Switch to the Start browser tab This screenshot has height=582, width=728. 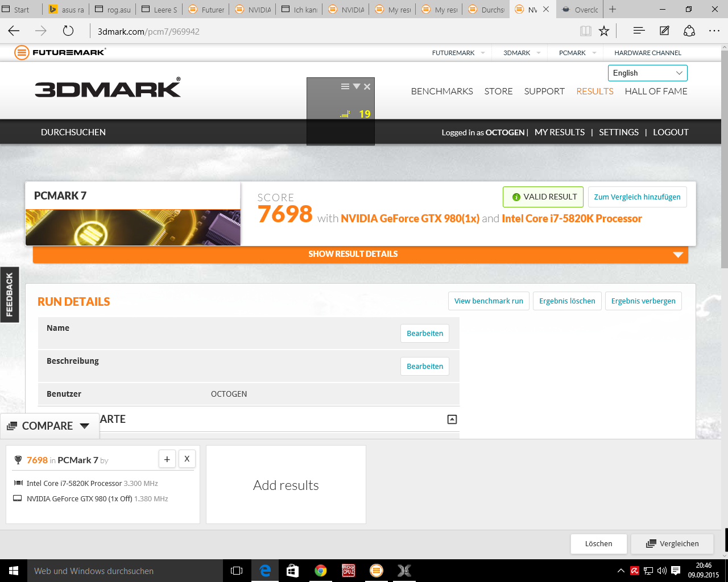point(21,9)
